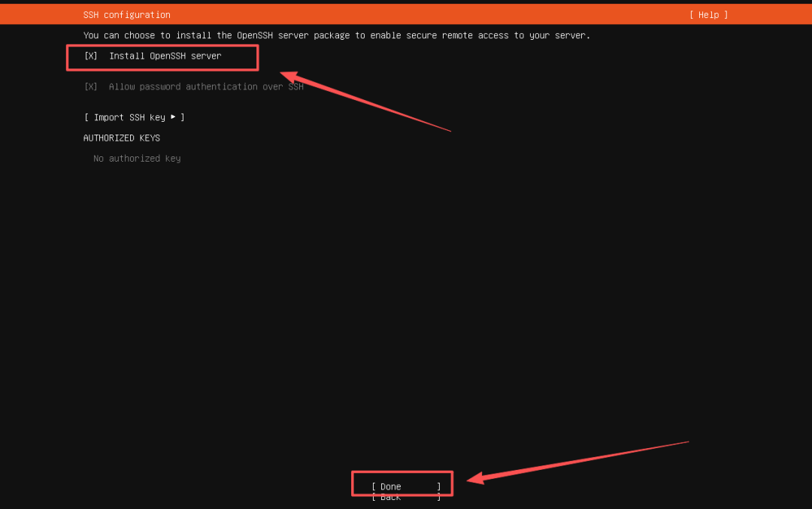Select the AUTHORIZED KEYS heading
This screenshot has height=509, width=812.
coord(121,138)
